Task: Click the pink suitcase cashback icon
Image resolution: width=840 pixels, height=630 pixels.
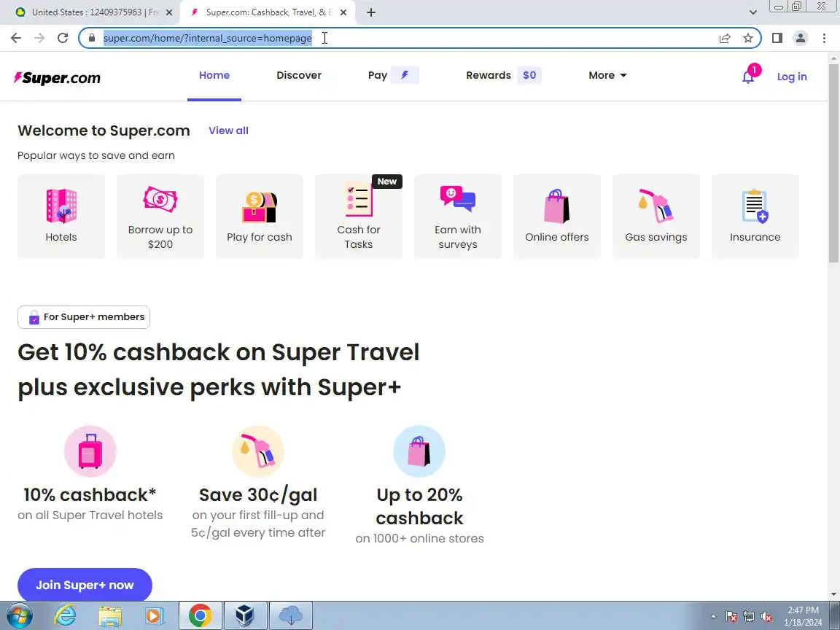Action: point(90,451)
